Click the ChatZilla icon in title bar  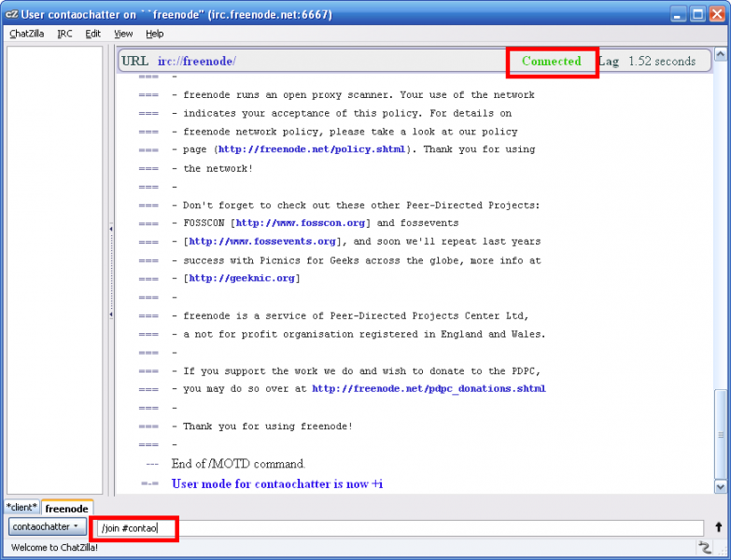pyautogui.click(x=11, y=14)
